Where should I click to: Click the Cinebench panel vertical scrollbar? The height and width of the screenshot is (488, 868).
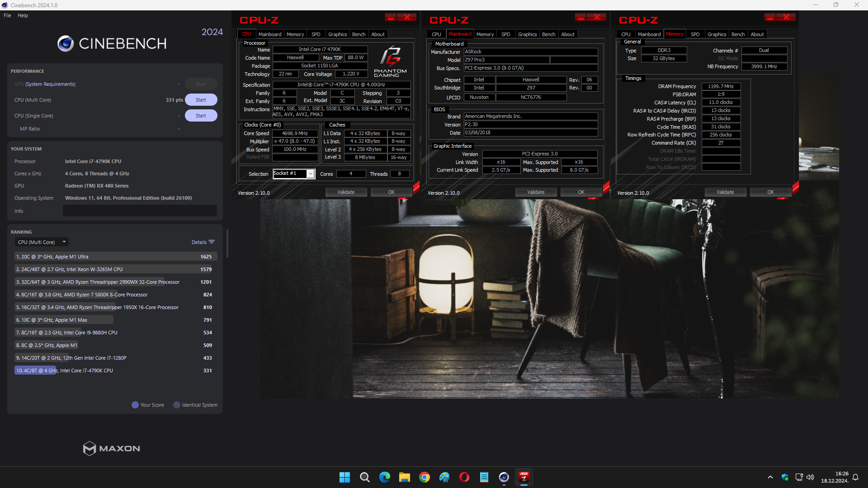pyautogui.click(x=227, y=244)
